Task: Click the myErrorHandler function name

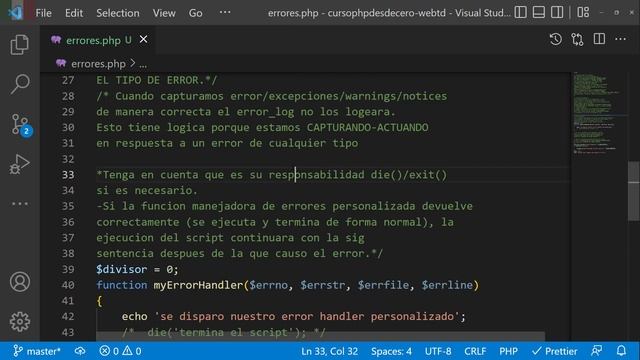Action: click(x=198, y=285)
